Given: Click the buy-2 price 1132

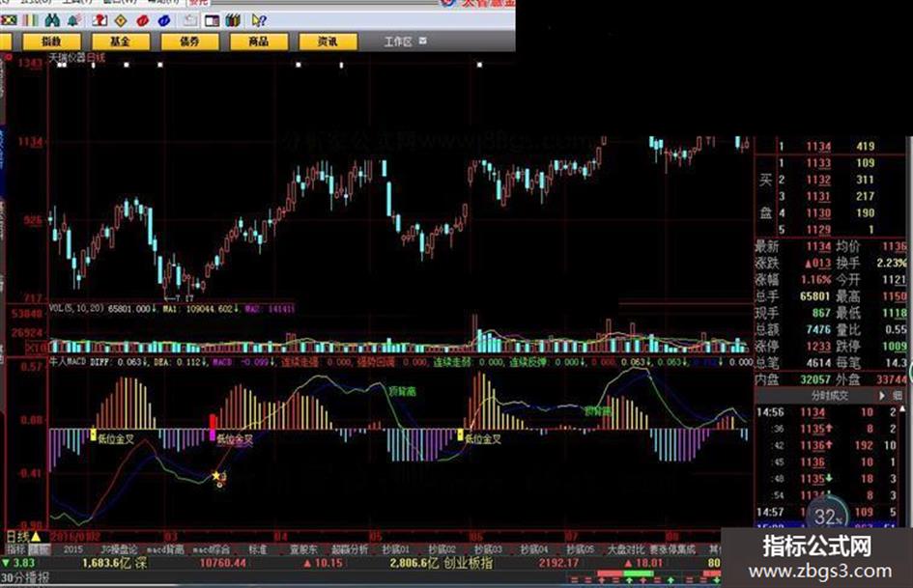Looking at the screenshot, I should (818, 180).
